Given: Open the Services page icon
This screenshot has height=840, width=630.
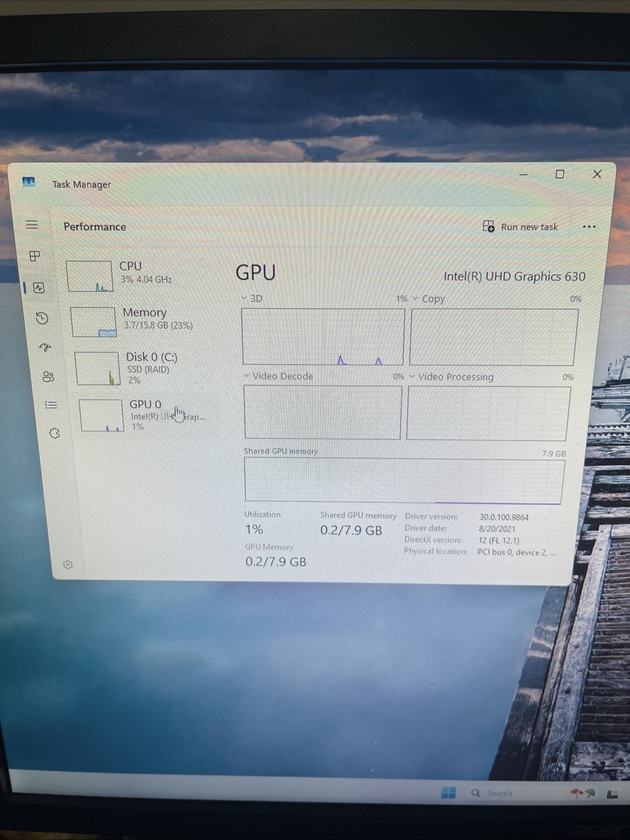Looking at the screenshot, I should [54, 433].
